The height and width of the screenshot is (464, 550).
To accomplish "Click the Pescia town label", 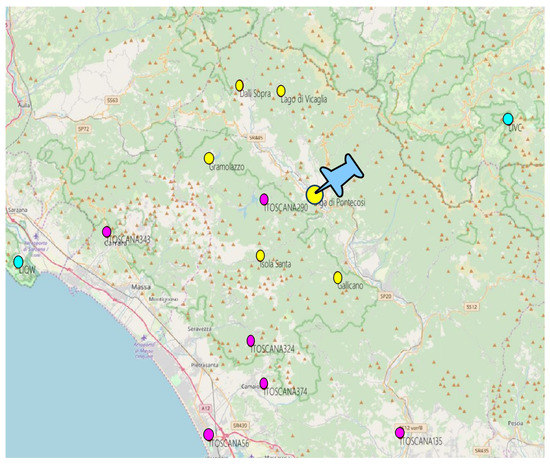I will coord(515,423).
